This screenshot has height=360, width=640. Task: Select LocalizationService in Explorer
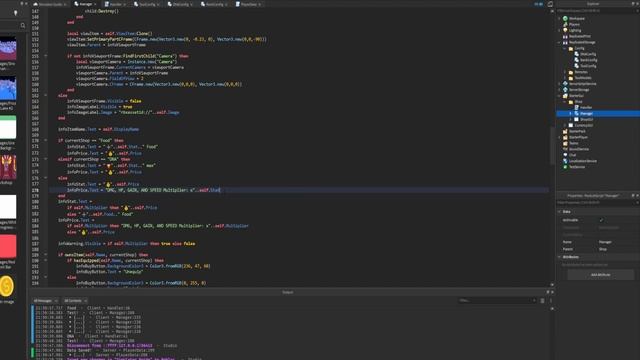(x=580, y=161)
